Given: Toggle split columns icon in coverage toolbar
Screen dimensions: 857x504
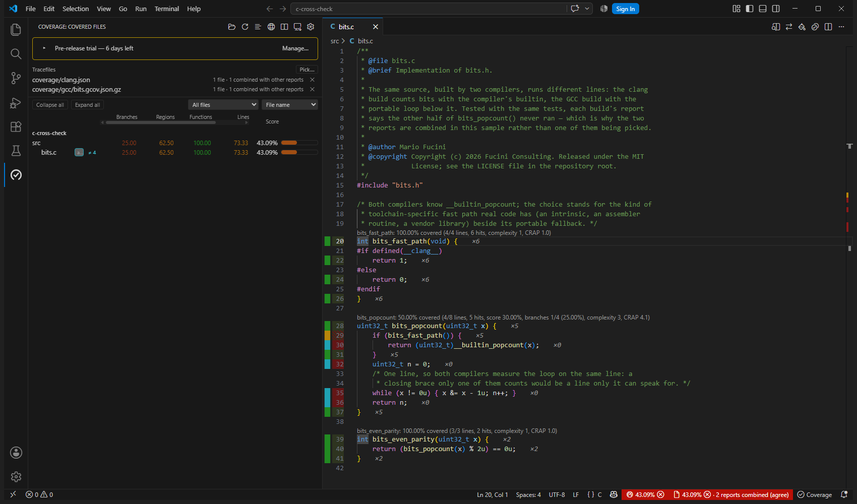Looking at the screenshot, I should [284, 27].
